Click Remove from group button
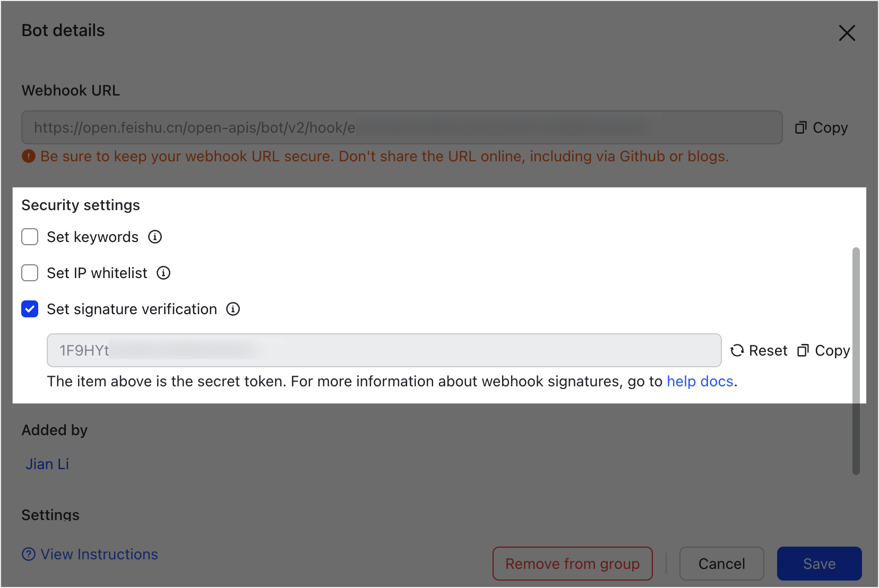 (572, 564)
